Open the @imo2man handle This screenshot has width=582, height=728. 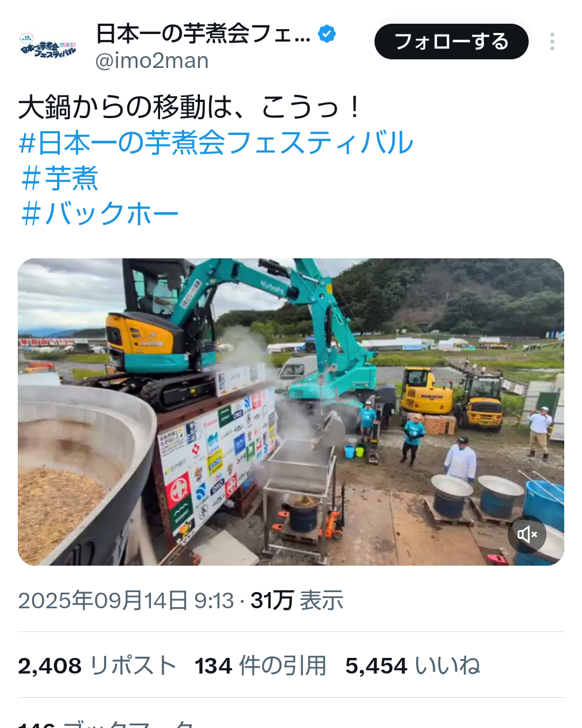[152, 61]
